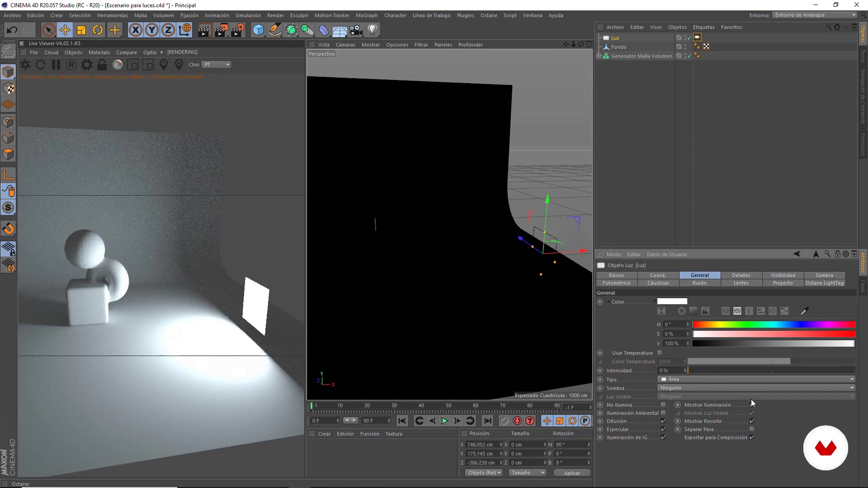Activate the Rotate tool
The image size is (868, 488).
coord(98,30)
